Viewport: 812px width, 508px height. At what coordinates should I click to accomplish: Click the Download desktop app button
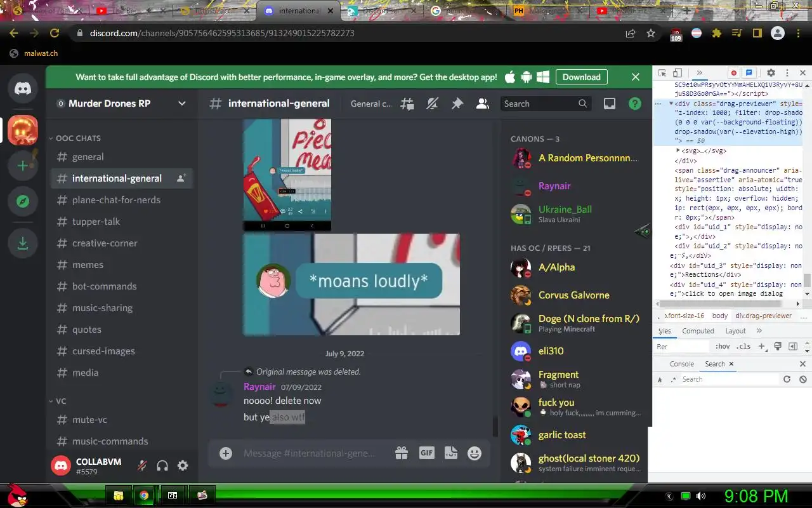coord(581,77)
